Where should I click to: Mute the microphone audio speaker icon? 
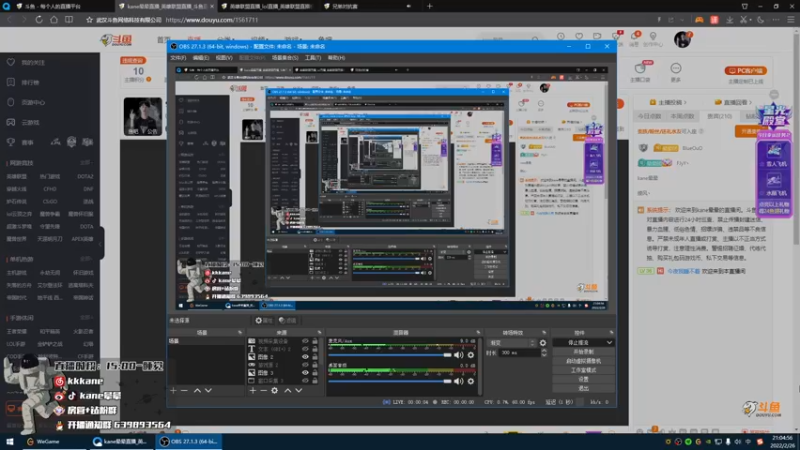coord(459,355)
